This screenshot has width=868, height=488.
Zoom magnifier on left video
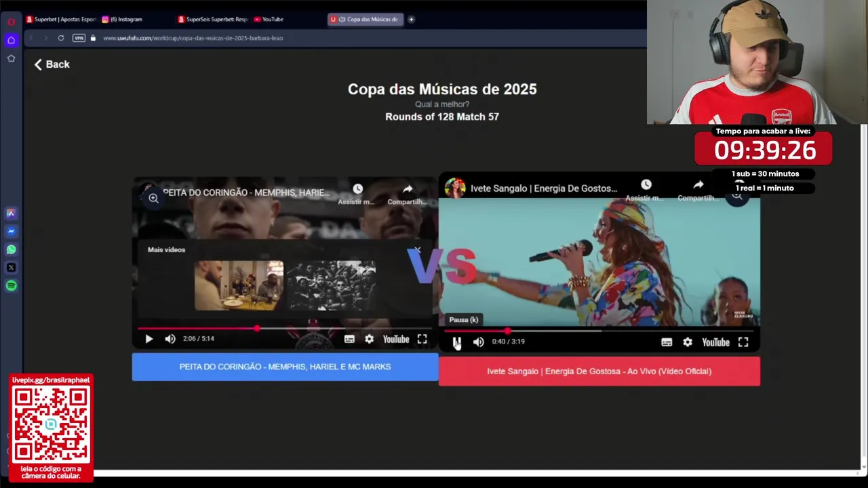(153, 199)
